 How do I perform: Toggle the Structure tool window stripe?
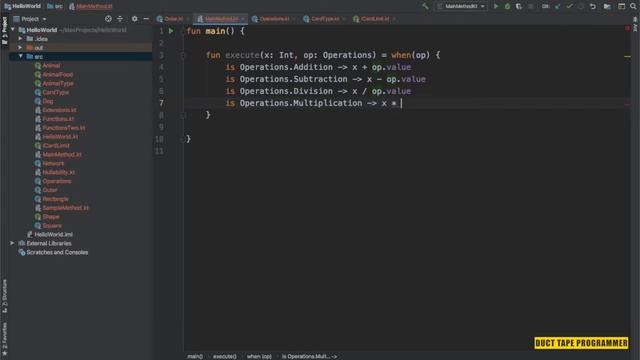point(4,296)
